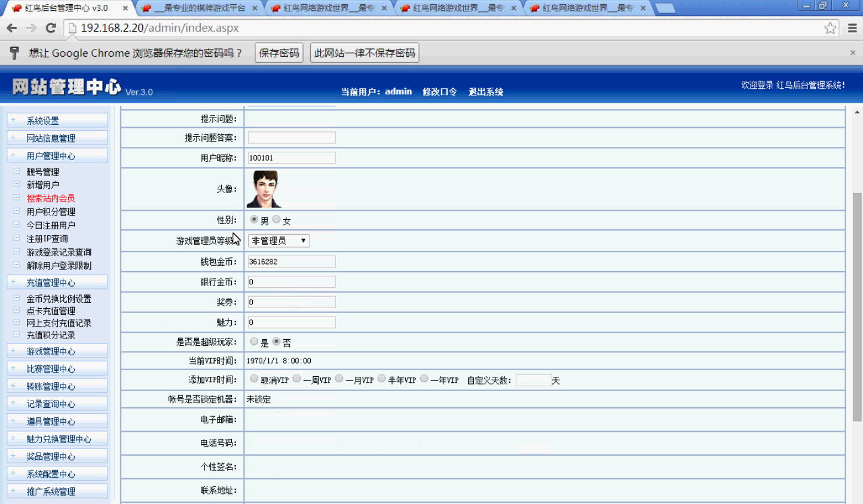This screenshot has width=863, height=504.
Task: Set super player option to yes
Action: [x=254, y=342]
